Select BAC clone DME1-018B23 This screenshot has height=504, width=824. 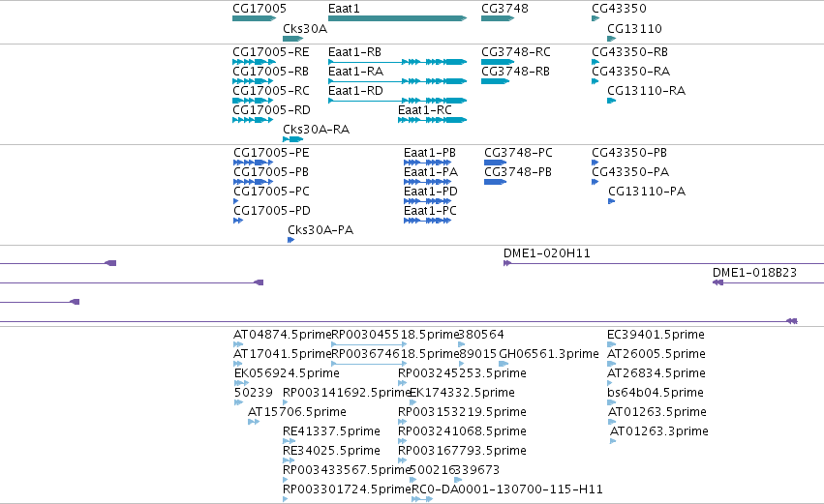pos(754,273)
